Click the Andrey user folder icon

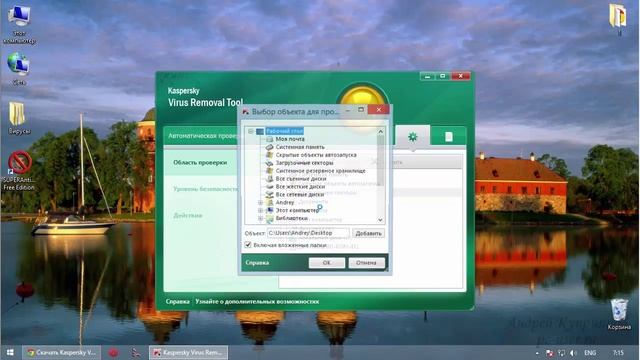tap(269, 202)
